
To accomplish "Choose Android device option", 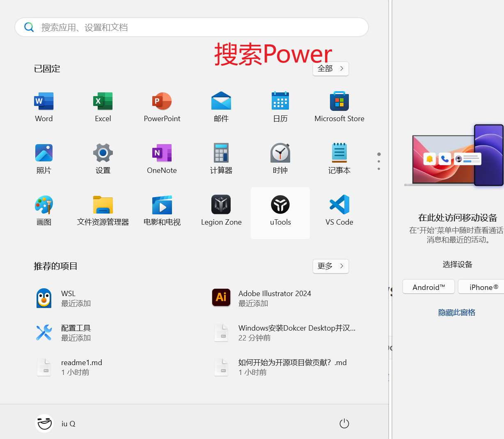I will pos(428,287).
